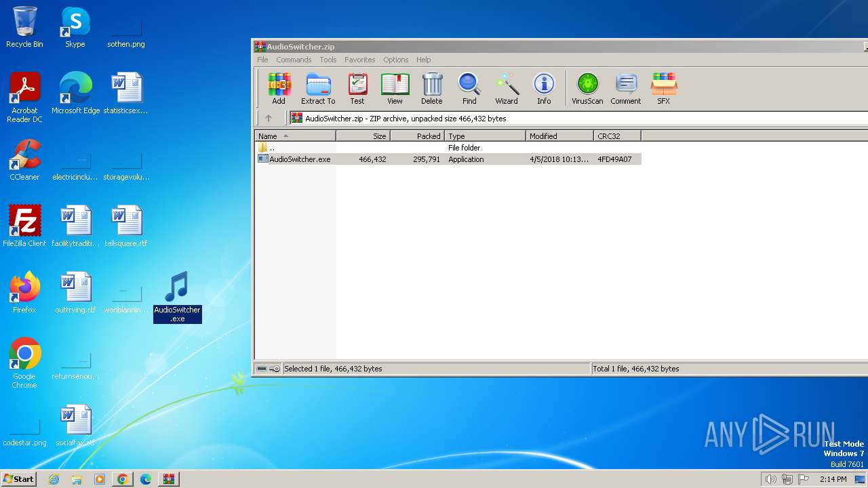Select the socialfax.rtf document
The width and height of the screenshot is (868, 488).
click(x=75, y=426)
